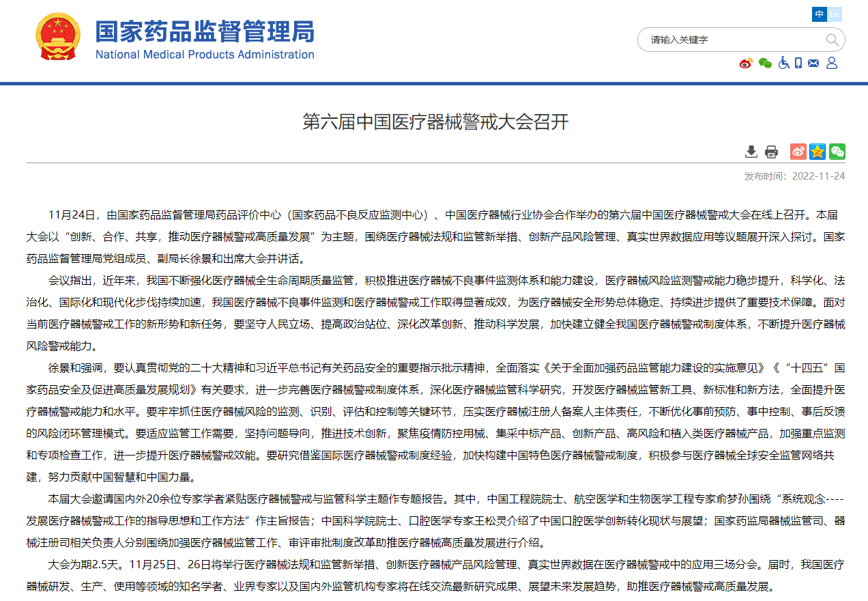Switch site language to English with En
The image size is (868, 601).
(833, 14)
